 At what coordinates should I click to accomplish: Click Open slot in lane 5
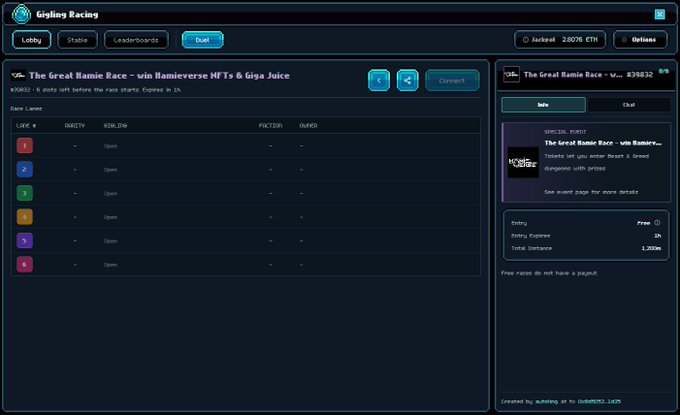110,241
